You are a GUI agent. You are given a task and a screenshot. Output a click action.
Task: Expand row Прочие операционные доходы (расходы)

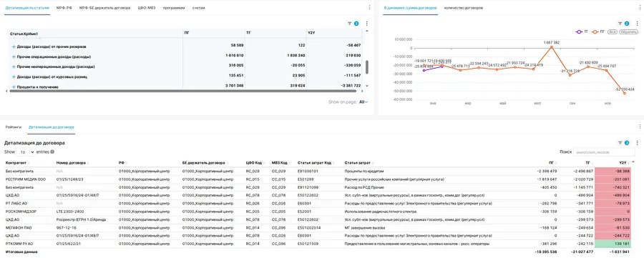tap(14, 56)
